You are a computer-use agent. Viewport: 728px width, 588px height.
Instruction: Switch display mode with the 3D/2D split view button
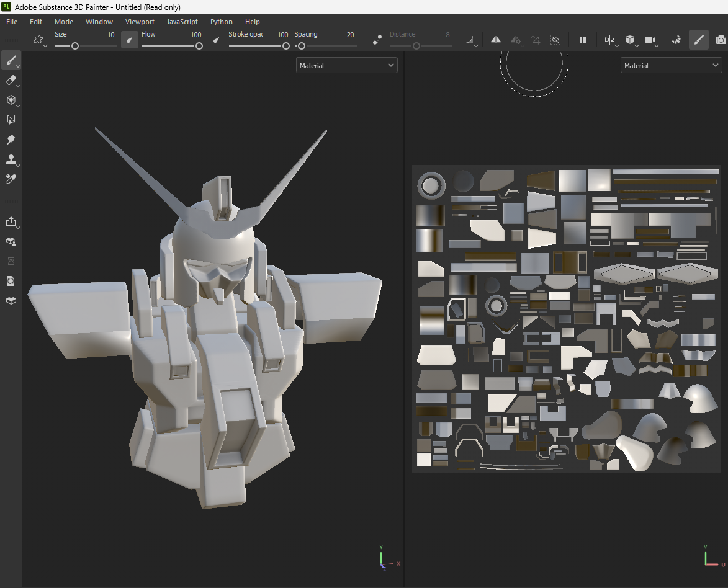(x=609, y=40)
